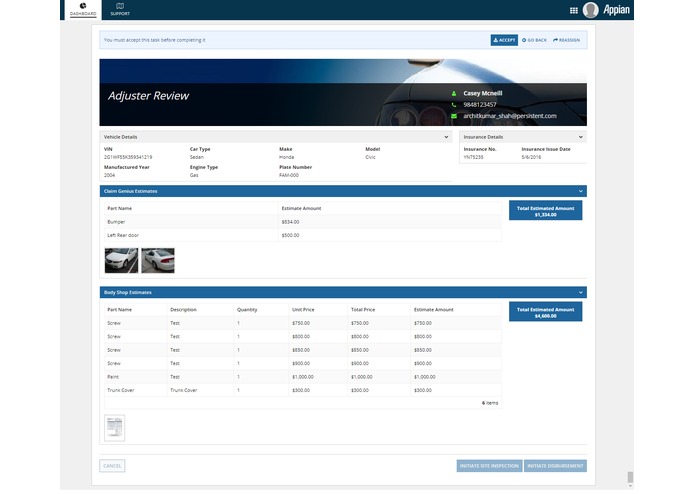
Task: Open the first white car photo thumbnail
Action: pyautogui.click(x=121, y=260)
